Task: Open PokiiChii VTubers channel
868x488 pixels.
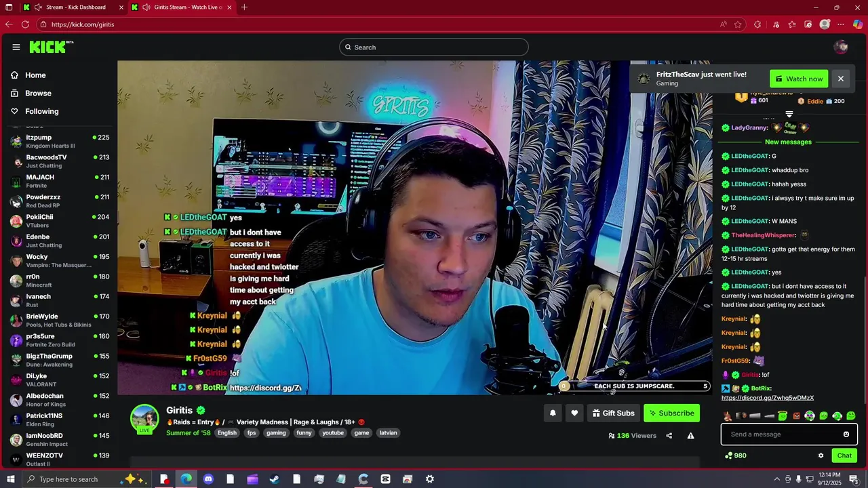Action: click(60, 221)
